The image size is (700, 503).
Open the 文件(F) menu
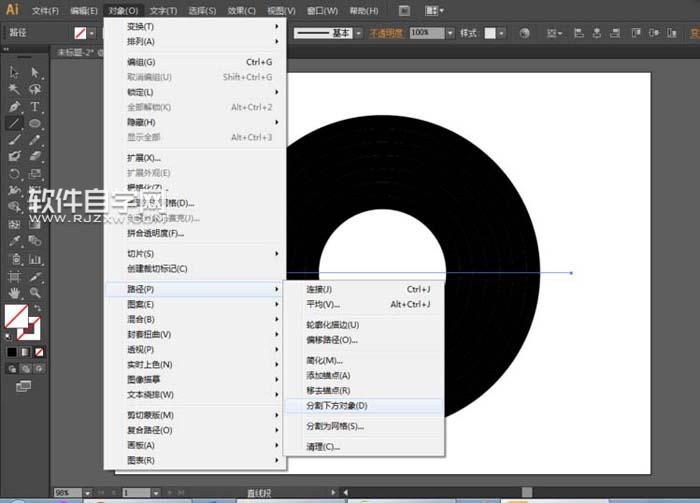(45, 10)
